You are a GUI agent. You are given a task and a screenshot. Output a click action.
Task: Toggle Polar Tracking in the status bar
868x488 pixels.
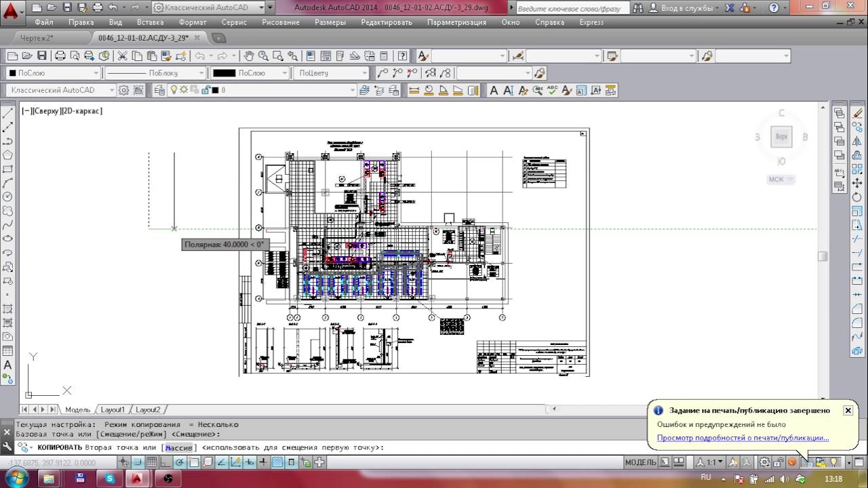coord(180,462)
